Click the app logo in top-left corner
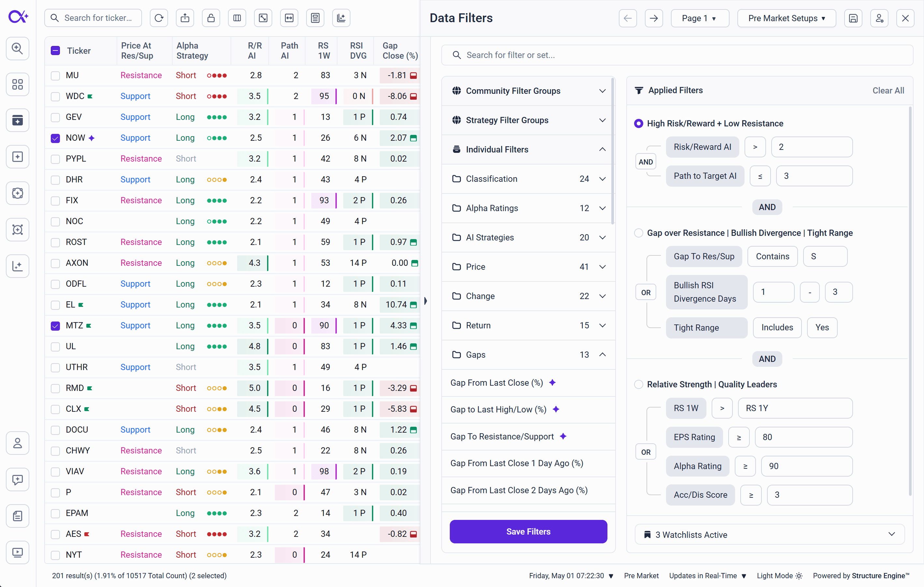The width and height of the screenshot is (924, 587). (x=18, y=17)
